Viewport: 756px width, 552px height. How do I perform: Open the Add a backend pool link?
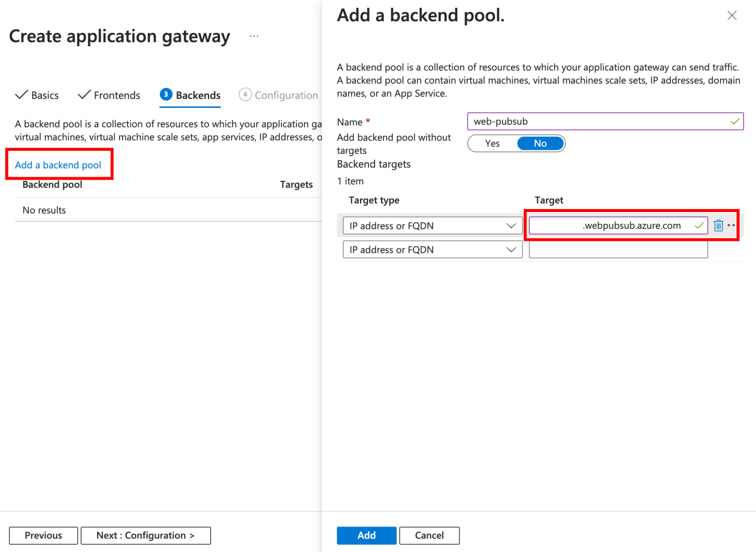58,165
